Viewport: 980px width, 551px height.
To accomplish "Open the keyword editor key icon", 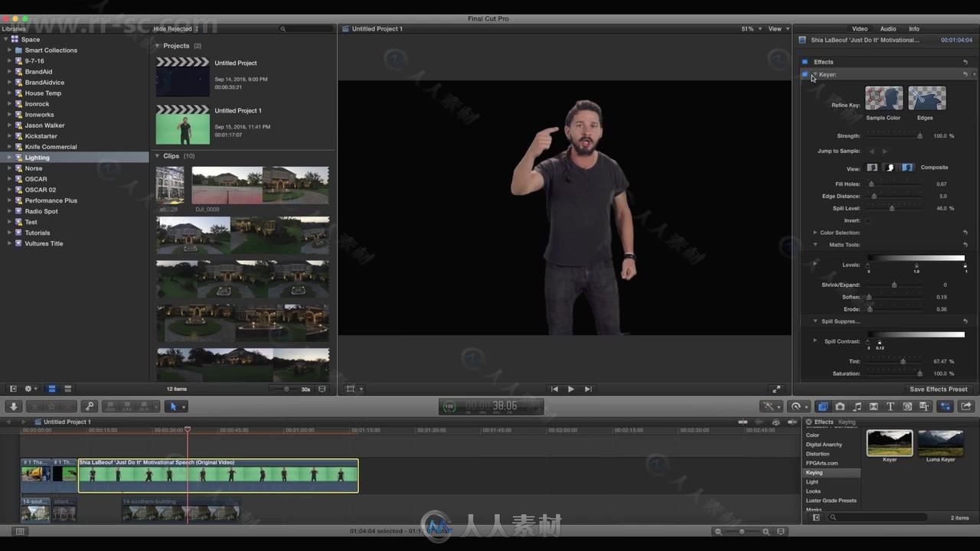I will (90, 406).
